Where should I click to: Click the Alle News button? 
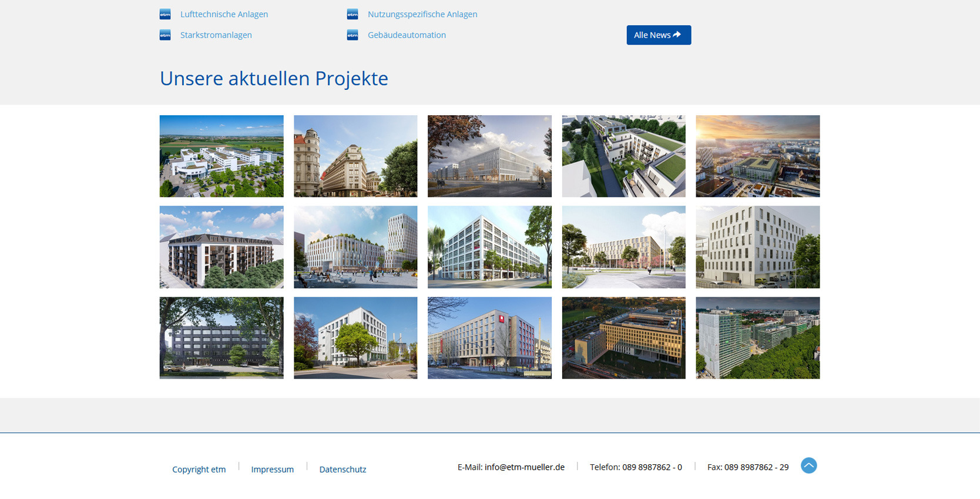658,35
